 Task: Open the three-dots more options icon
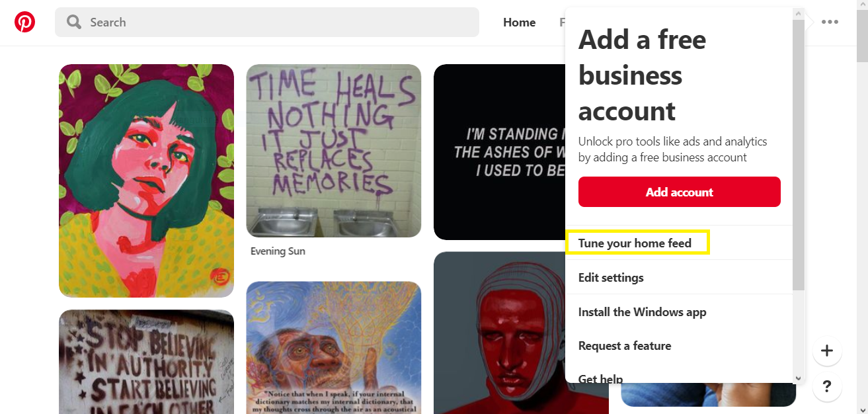tap(830, 22)
